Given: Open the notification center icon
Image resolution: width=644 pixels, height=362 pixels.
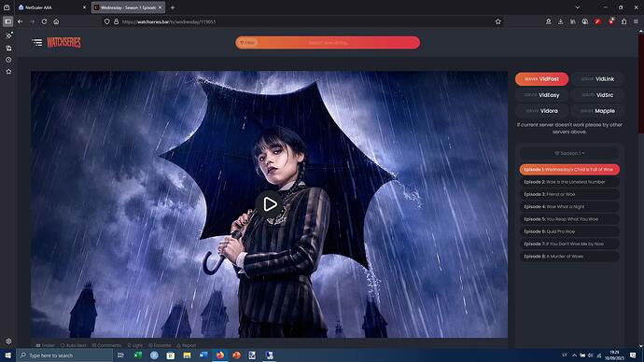Looking at the screenshot, I should (x=633, y=355).
